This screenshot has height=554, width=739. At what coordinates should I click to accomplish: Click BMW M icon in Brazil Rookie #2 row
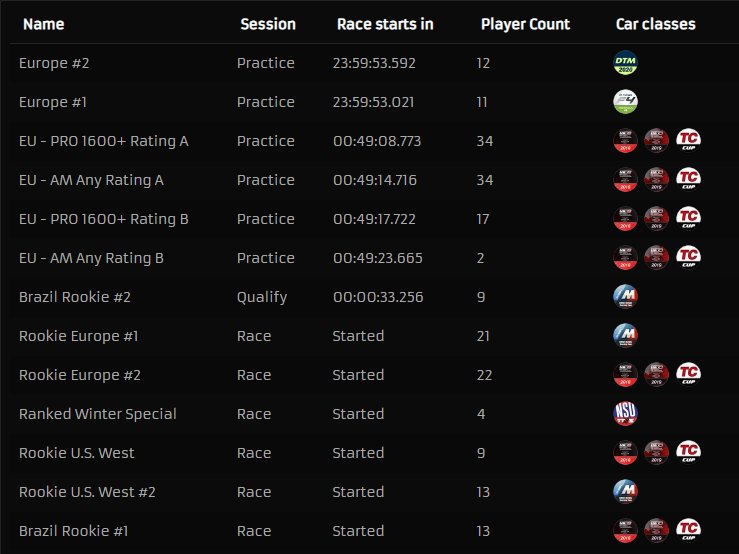click(624, 297)
